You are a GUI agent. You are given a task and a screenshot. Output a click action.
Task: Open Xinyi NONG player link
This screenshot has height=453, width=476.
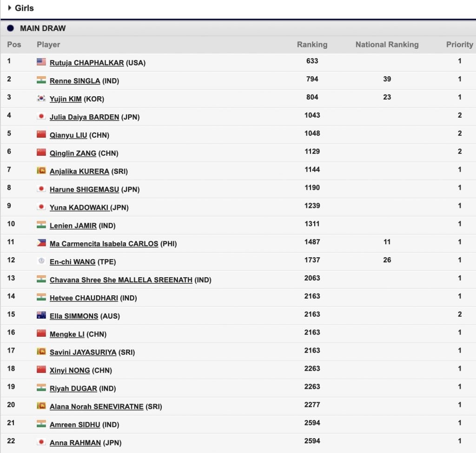[70, 370]
